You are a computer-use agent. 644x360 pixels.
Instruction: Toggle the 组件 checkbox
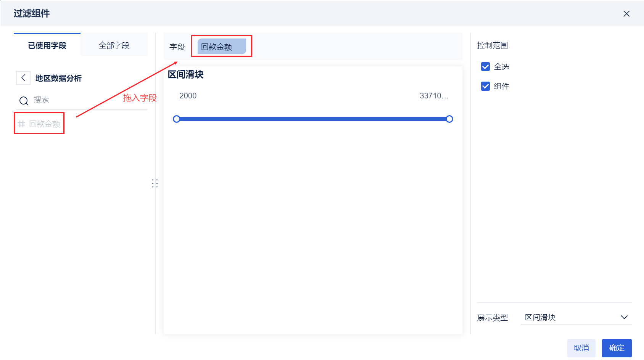(485, 86)
